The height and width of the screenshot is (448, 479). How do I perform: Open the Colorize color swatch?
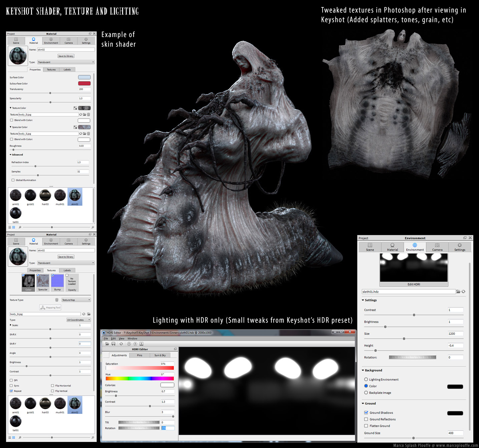click(x=167, y=385)
